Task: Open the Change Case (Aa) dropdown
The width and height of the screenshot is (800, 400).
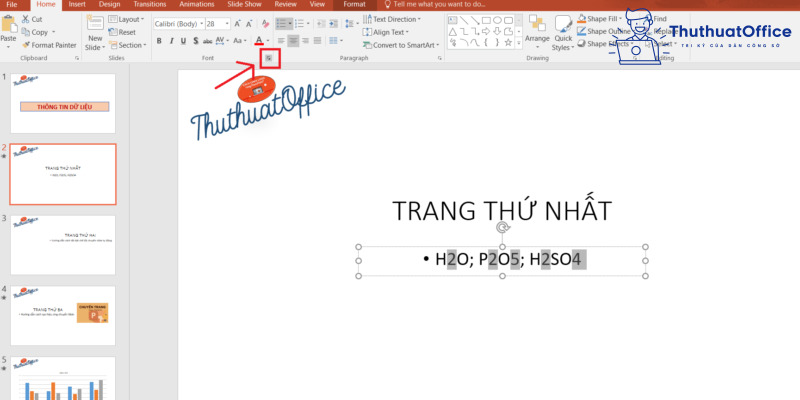Action: [240, 41]
